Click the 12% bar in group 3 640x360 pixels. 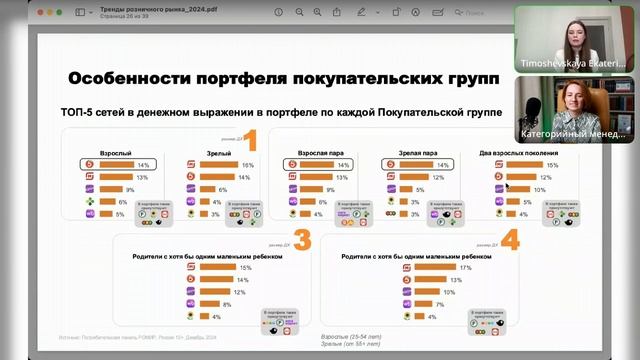pos(215,292)
